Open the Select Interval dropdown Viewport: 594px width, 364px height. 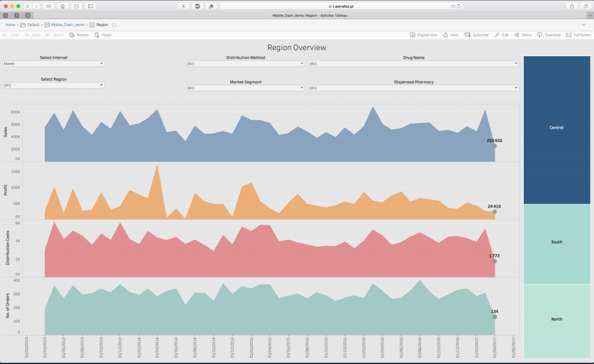click(x=54, y=64)
